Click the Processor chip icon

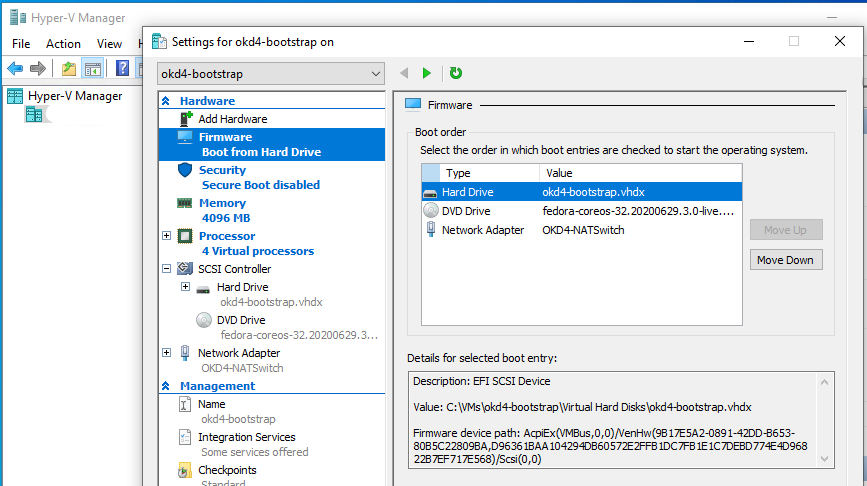click(x=185, y=236)
